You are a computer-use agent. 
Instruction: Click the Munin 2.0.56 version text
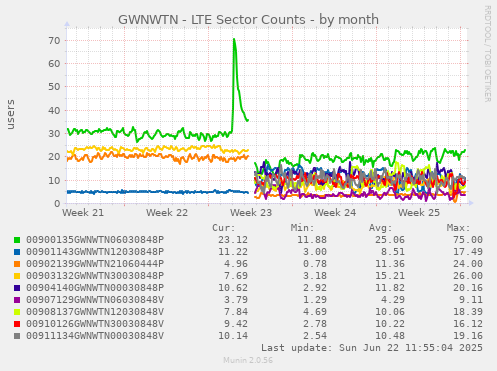(248, 360)
